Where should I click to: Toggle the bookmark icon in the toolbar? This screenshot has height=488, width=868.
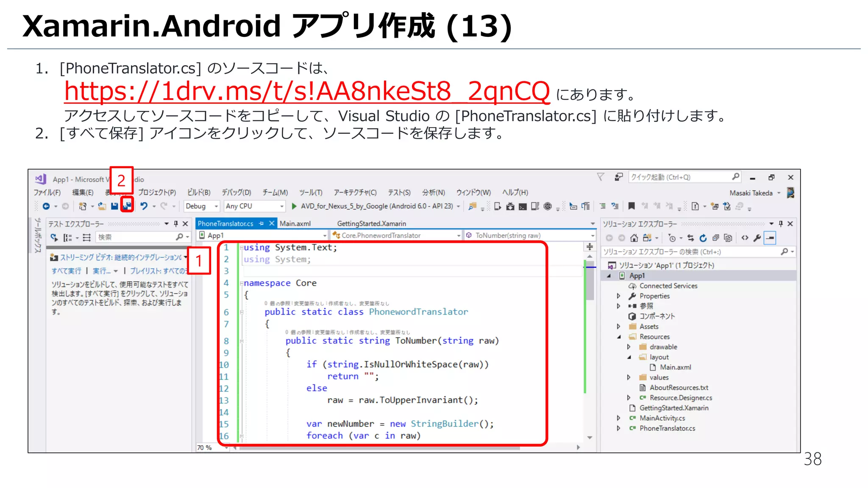[x=632, y=206]
